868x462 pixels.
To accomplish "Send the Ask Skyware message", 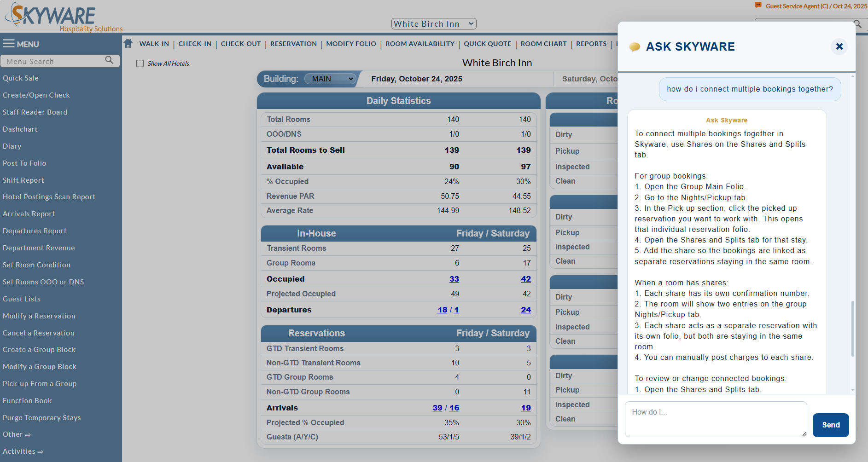I will (x=831, y=425).
